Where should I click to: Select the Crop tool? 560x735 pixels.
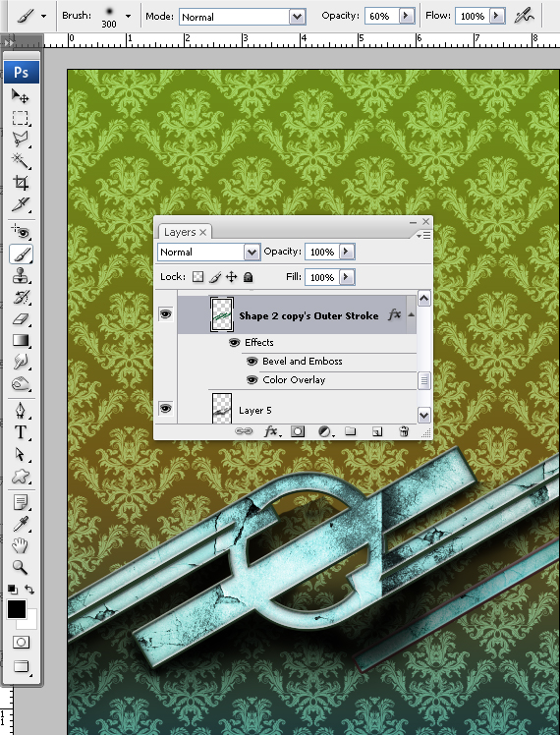click(x=21, y=183)
